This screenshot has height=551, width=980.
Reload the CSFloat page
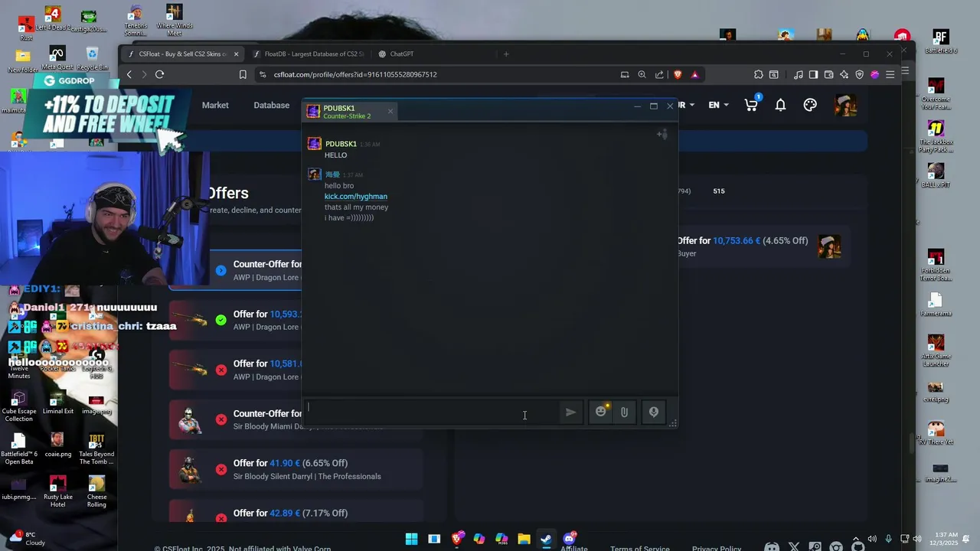point(159,74)
